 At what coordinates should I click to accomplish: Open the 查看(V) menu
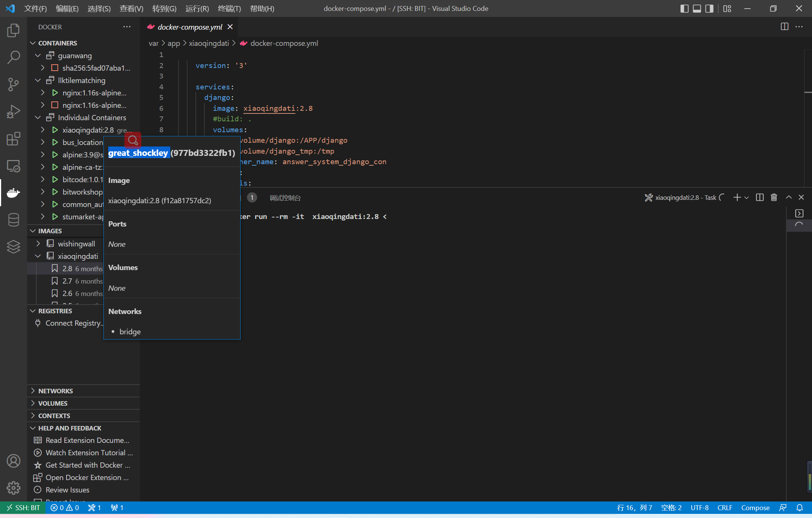[x=132, y=8]
